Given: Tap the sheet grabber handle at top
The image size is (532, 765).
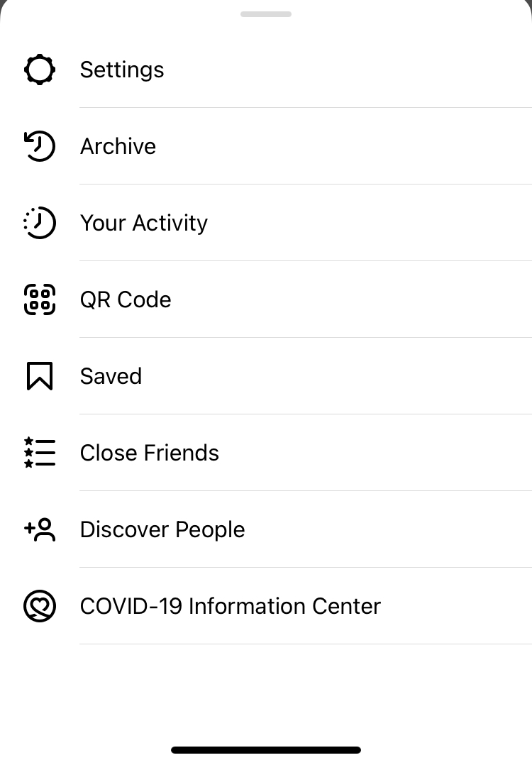Looking at the screenshot, I should tap(266, 14).
